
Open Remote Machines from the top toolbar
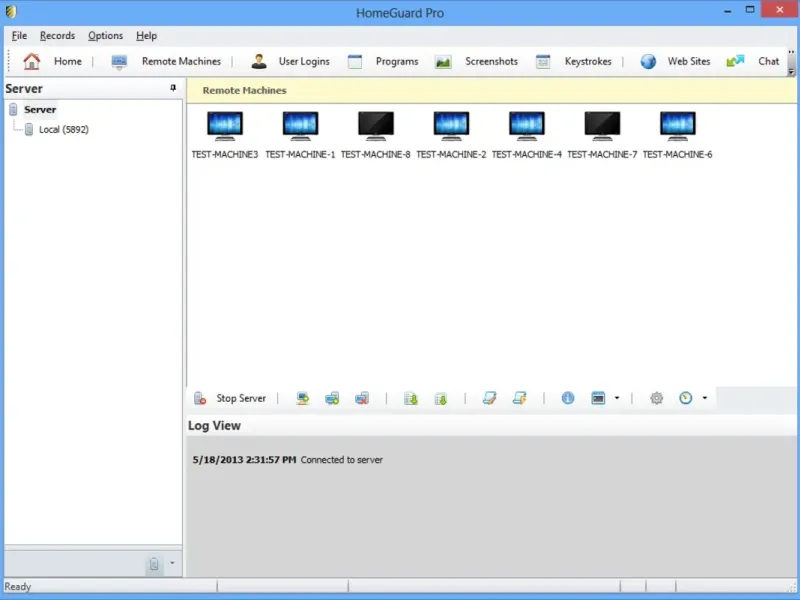(x=181, y=61)
